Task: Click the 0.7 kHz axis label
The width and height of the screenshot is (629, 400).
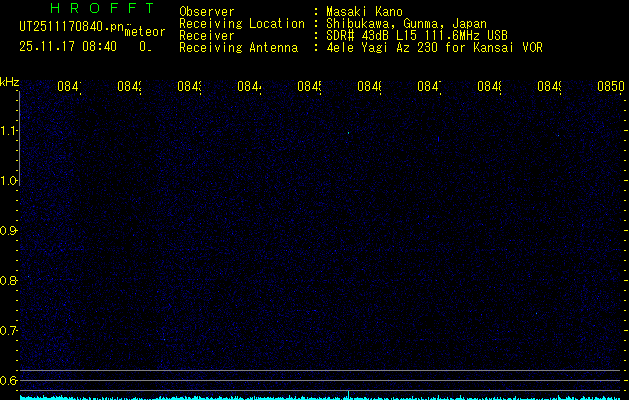Action: 8,331
